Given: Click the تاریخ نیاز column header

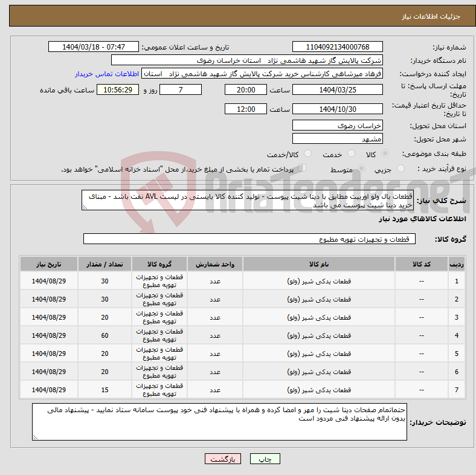Looking at the screenshot, I should tap(49, 264).
